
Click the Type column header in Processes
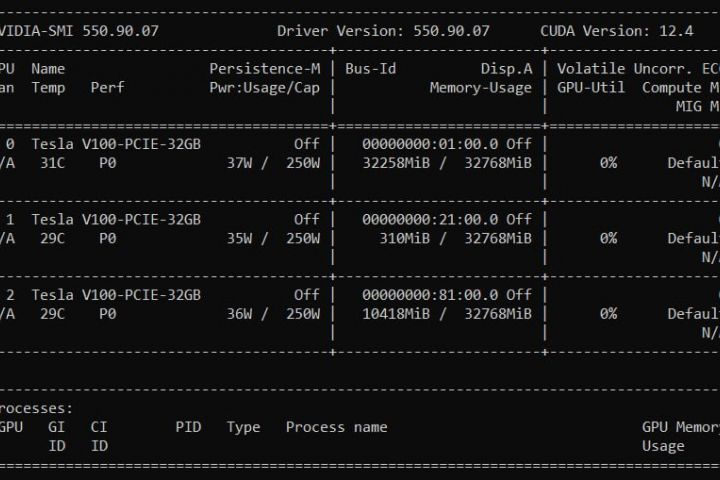[x=243, y=427]
